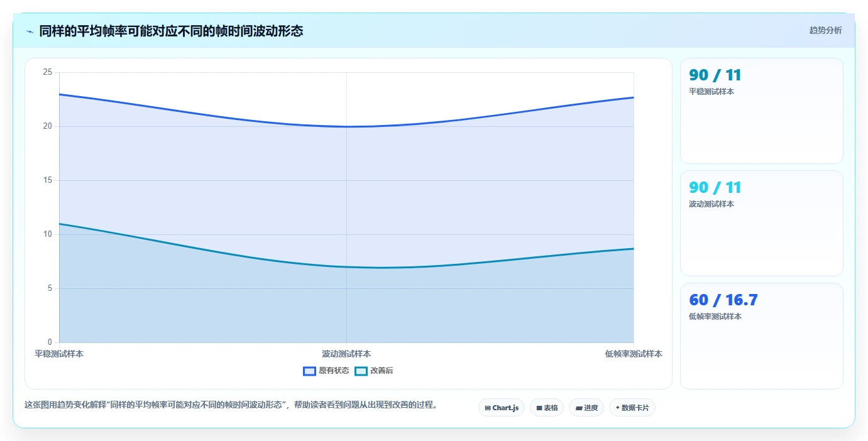Click the Chart.js chip icon
Image resolution: width=868 pixels, height=441 pixels.
tap(488, 408)
